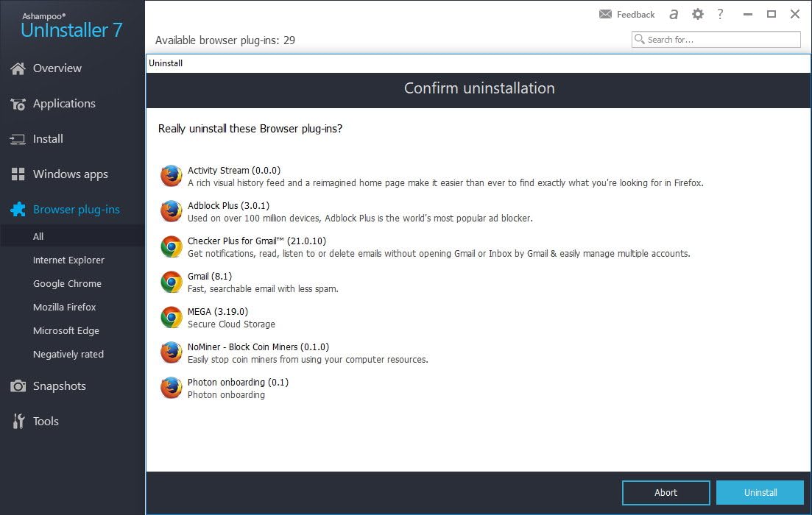The height and width of the screenshot is (515, 812).
Task: Click the Feedback envelope icon
Action: [x=605, y=14]
